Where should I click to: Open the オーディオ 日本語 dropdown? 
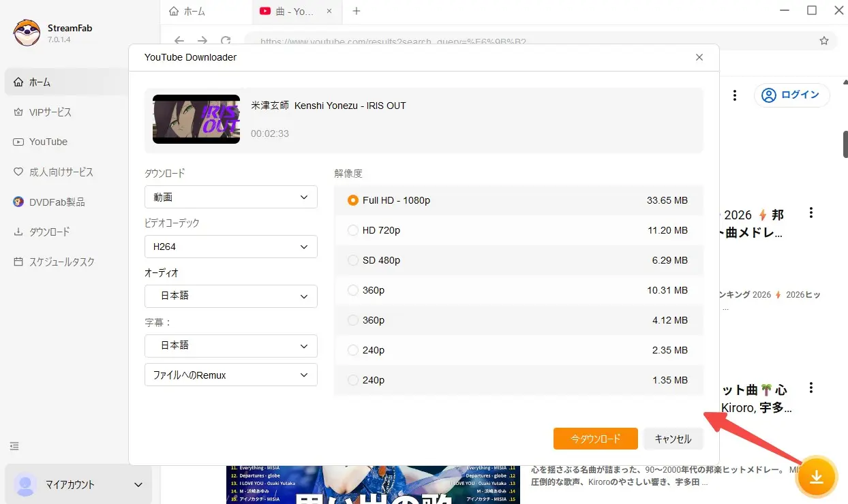231,296
